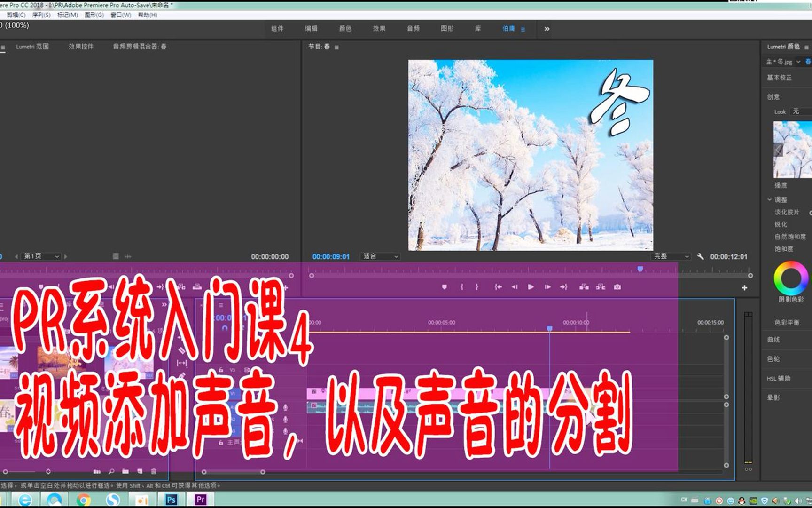
Task: Click the previous Look arrow on thumbnail
Action: [x=778, y=150]
